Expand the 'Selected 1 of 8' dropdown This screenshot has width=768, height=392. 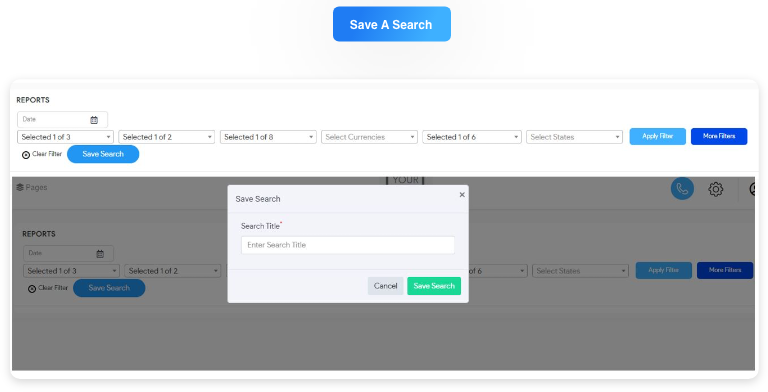pyautogui.click(x=268, y=137)
